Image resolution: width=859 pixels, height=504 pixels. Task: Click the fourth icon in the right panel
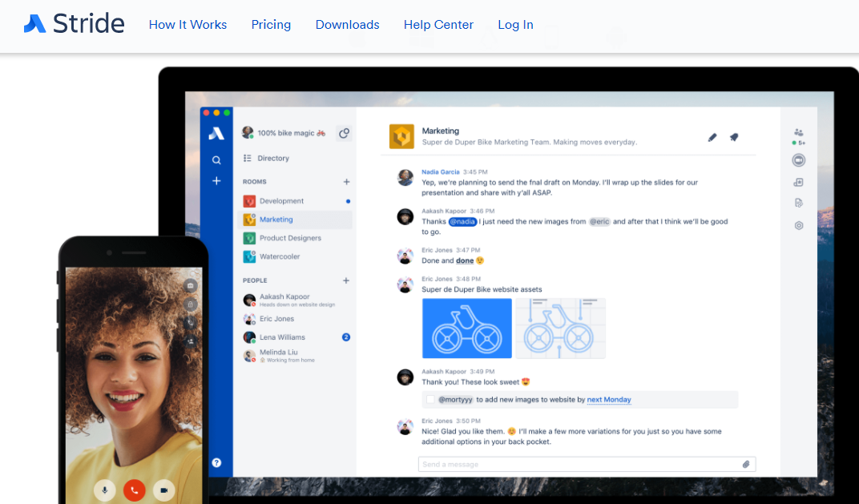[x=799, y=204]
